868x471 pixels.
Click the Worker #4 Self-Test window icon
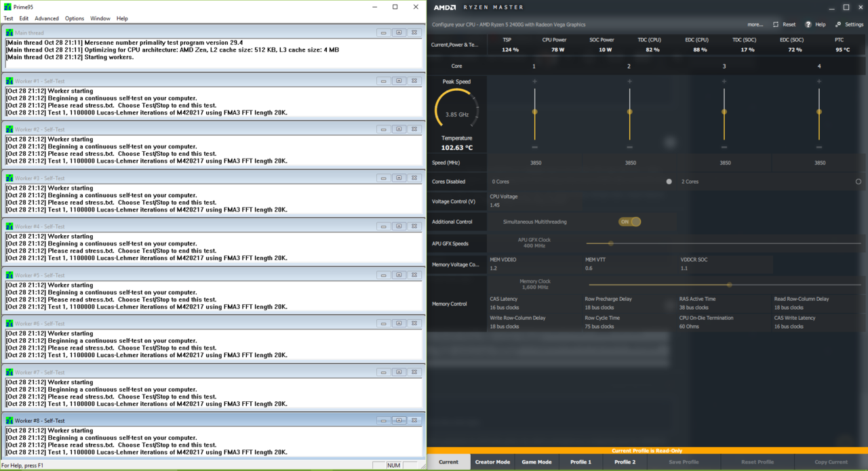9,226
